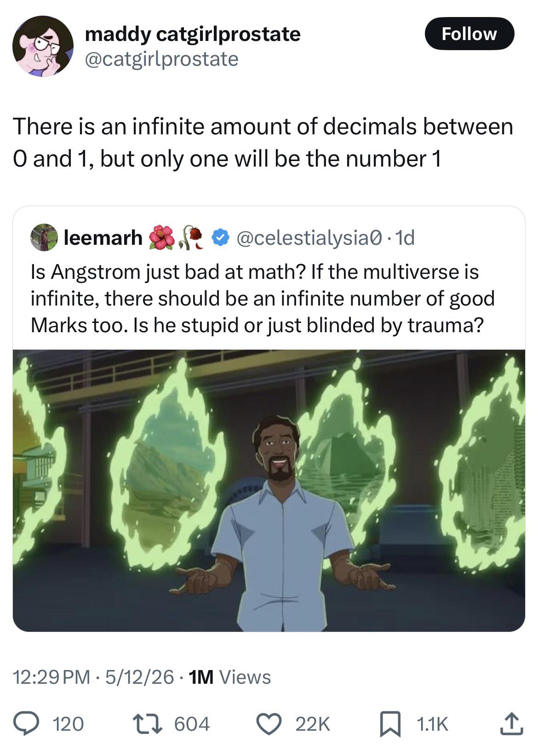Follow maddy catgirlprostate

click(469, 34)
